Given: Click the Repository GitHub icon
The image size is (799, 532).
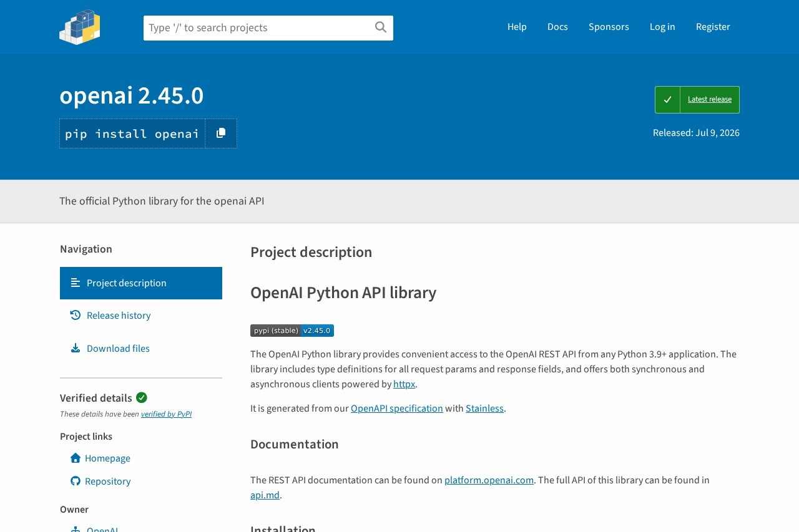Looking at the screenshot, I should (76, 481).
